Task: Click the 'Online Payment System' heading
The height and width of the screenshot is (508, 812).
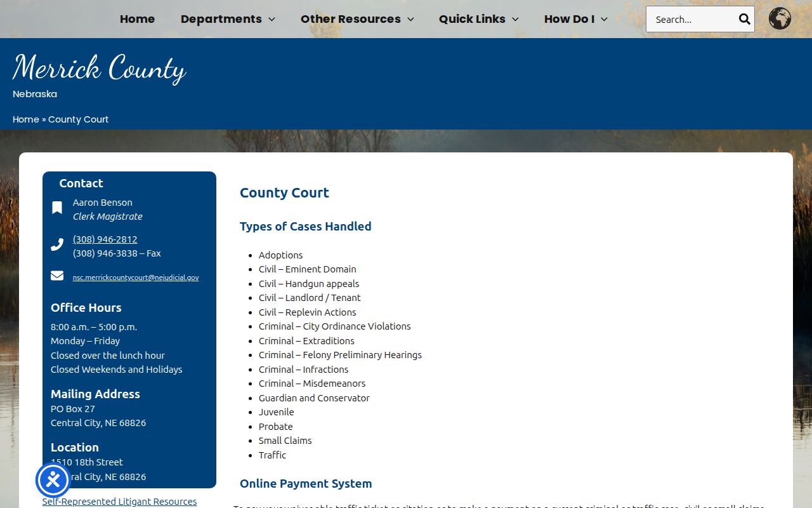Action: click(x=306, y=484)
